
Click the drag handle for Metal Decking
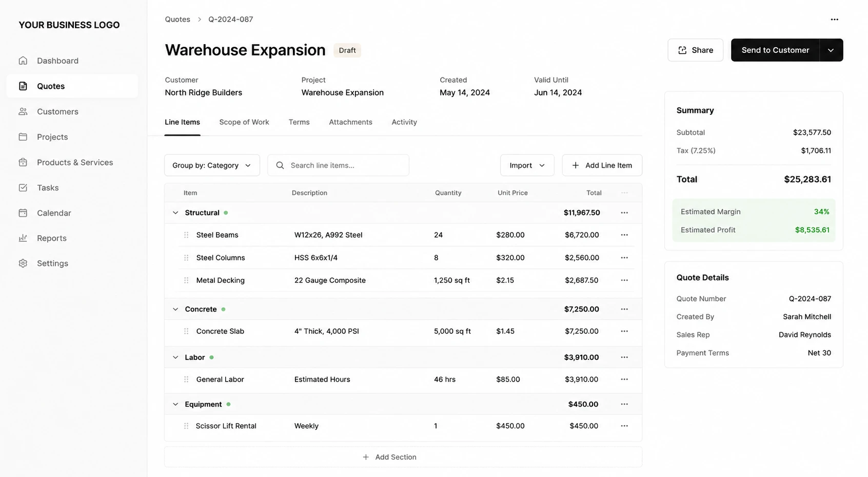(186, 280)
